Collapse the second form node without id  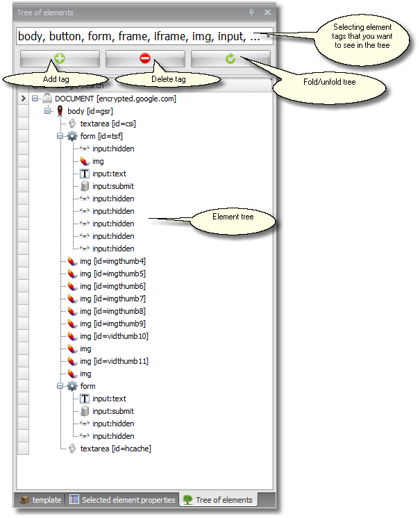[60, 386]
